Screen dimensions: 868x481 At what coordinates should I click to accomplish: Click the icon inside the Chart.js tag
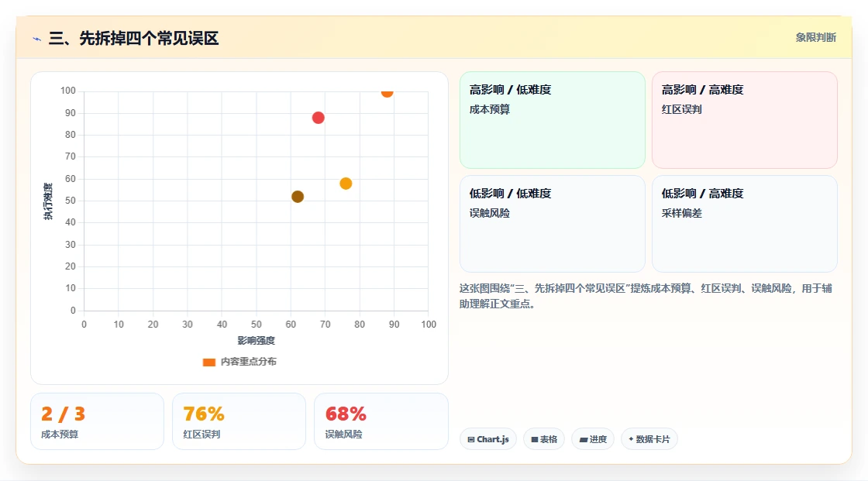[x=471, y=439]
